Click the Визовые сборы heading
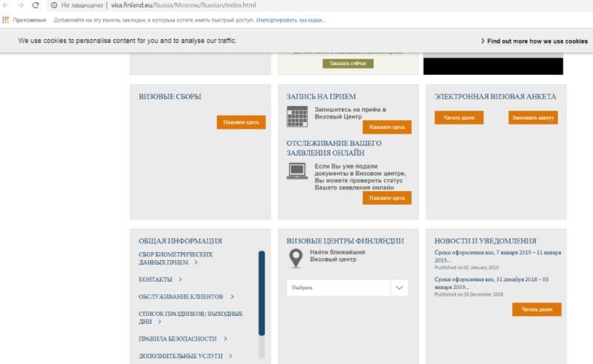Image resolution: width=593 pixels, height=364 pixels. [x=170, y=96]
